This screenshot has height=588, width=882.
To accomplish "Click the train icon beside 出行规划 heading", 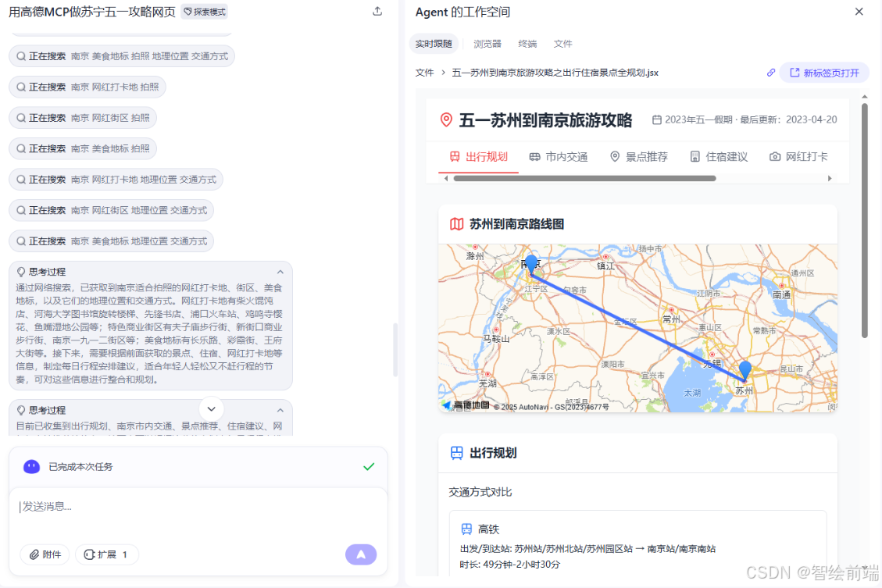I will point(457,453).
